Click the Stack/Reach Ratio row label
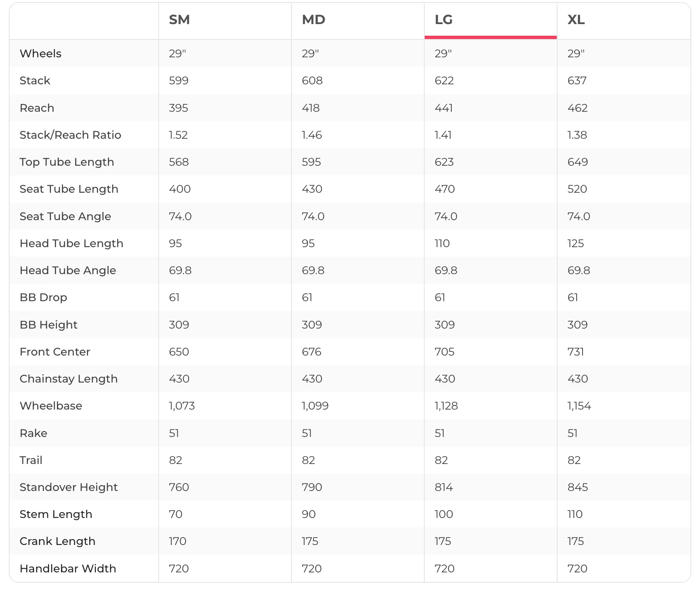The image size is (700, 589). 71,135
